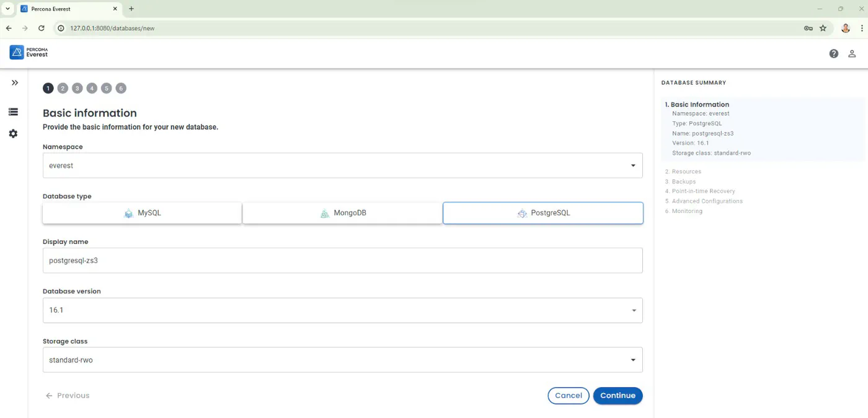Click the Previous button
The image size is (868, 418).
68,396
